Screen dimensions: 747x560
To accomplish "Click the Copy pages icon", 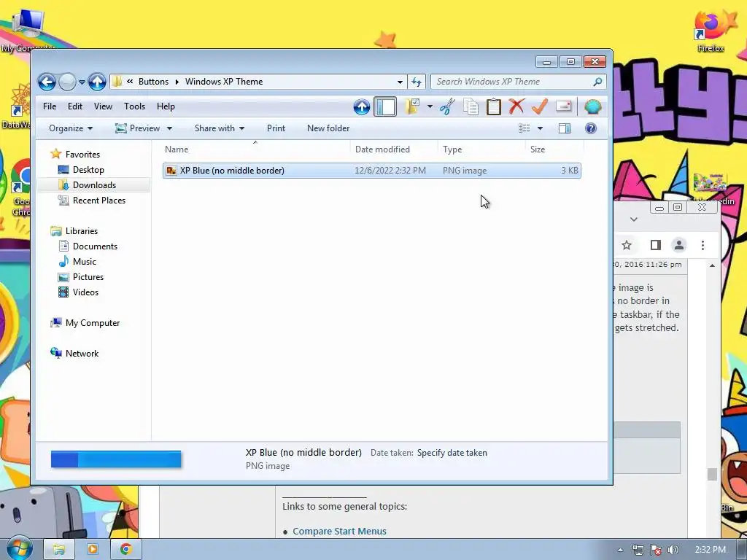I will click(x=471, y=106).
